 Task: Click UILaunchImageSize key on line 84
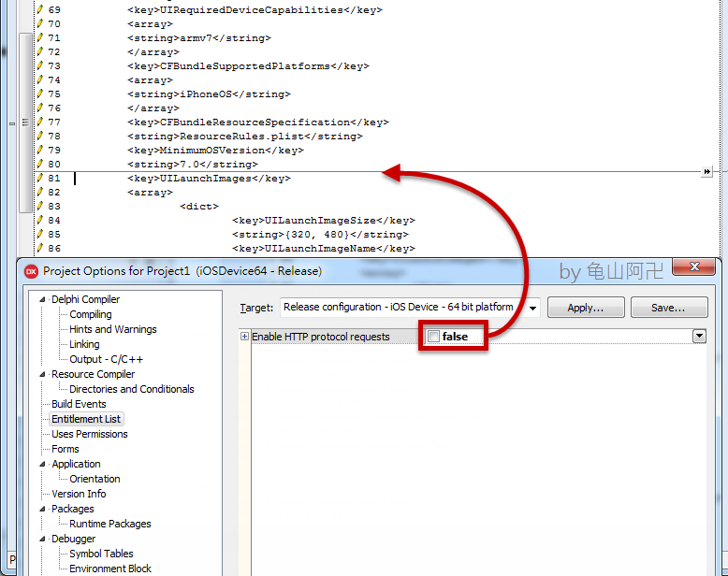tap(324, 221)
